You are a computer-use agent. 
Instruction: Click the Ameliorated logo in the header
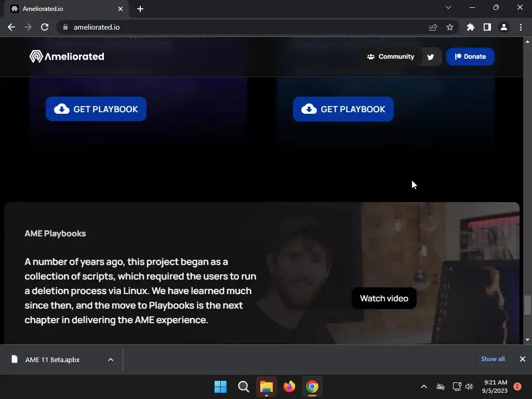[67, 56]
